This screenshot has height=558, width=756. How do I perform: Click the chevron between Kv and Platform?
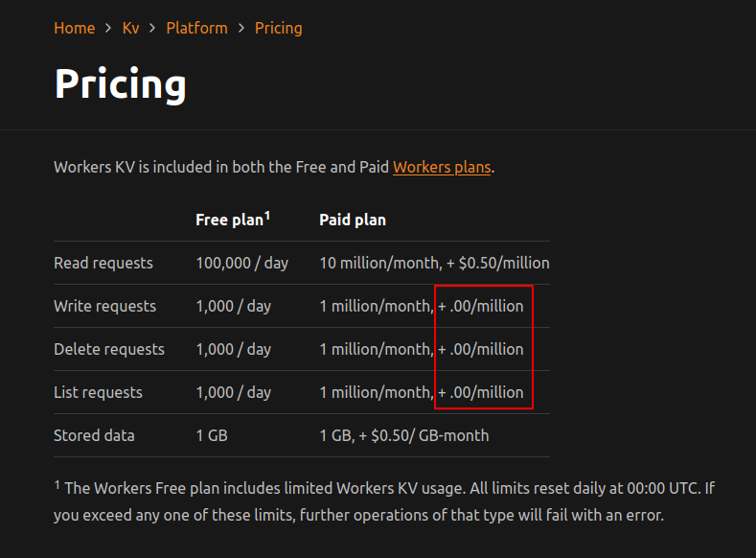[x=152, y=28]
